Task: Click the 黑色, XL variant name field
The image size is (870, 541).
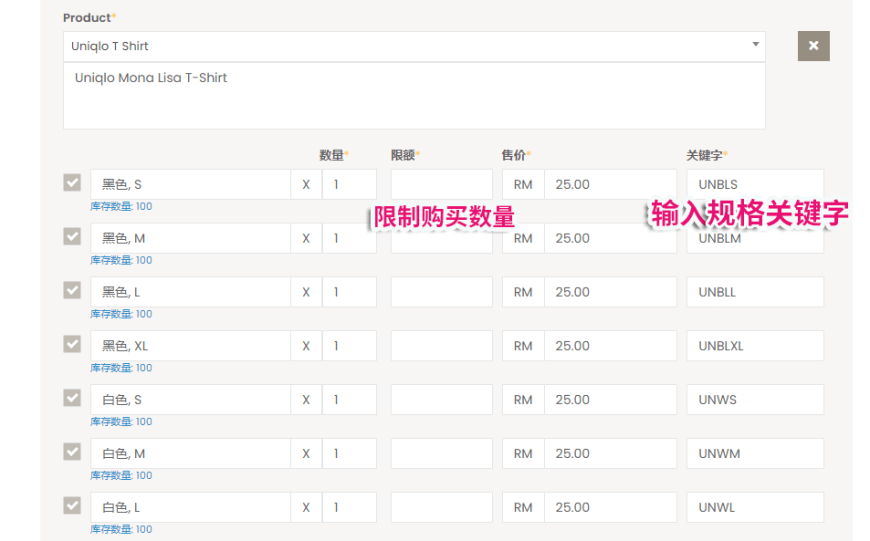Action: 190,346
